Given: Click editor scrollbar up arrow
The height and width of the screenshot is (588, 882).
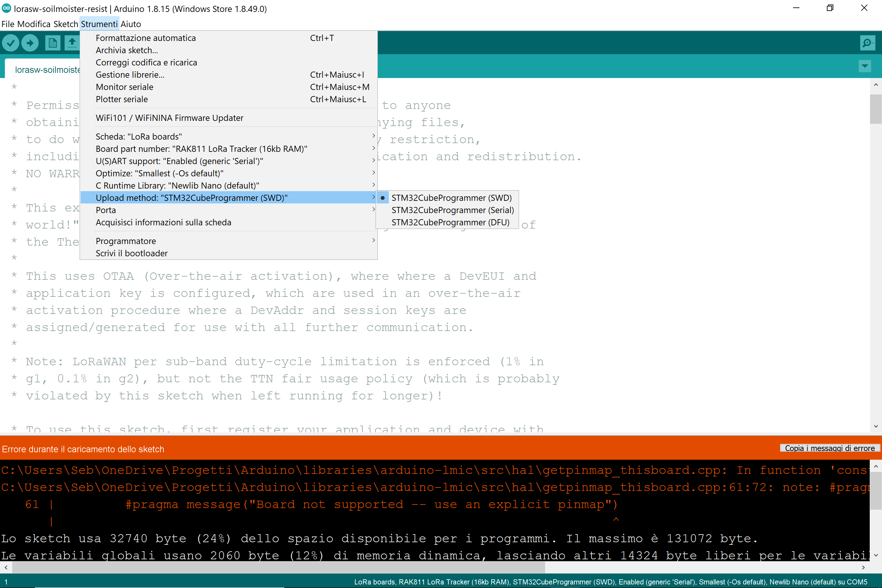Looking at the screenshot, I should (876, 85).
